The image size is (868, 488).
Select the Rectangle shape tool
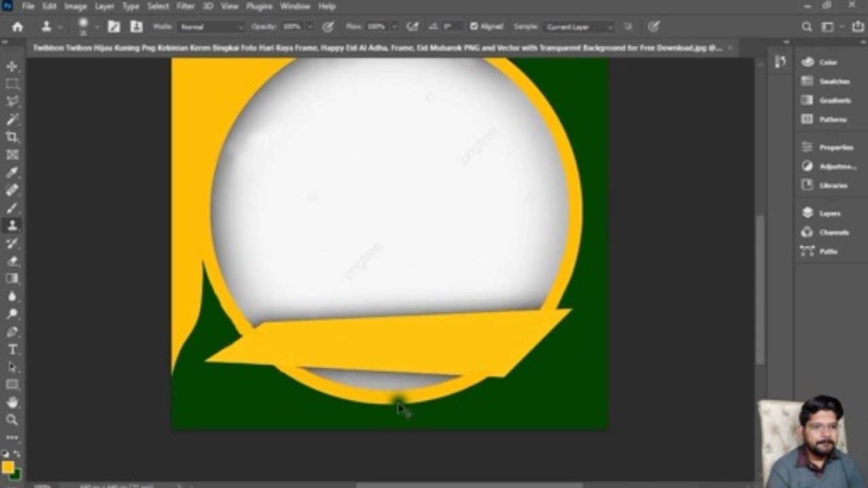point(12,384)
